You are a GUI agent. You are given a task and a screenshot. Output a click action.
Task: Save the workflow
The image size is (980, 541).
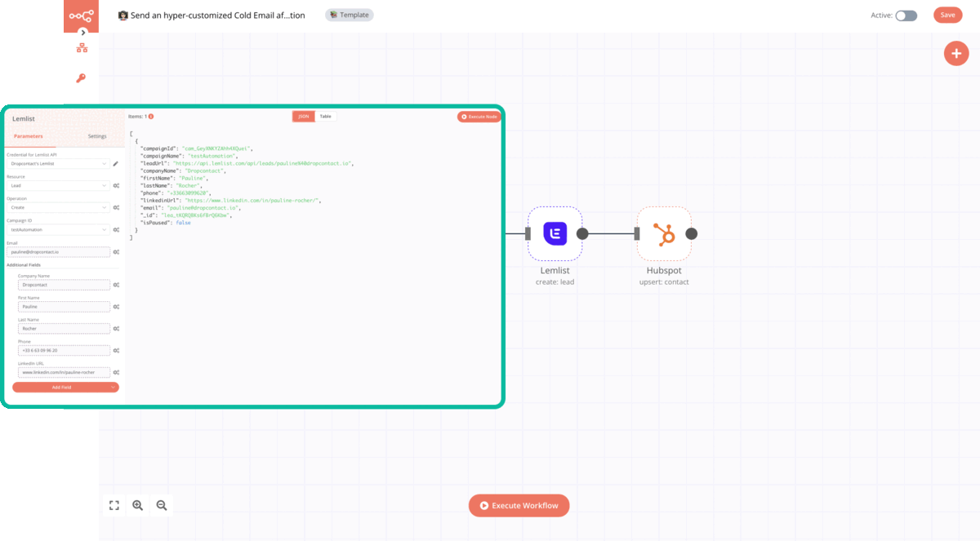pos(947,15)
